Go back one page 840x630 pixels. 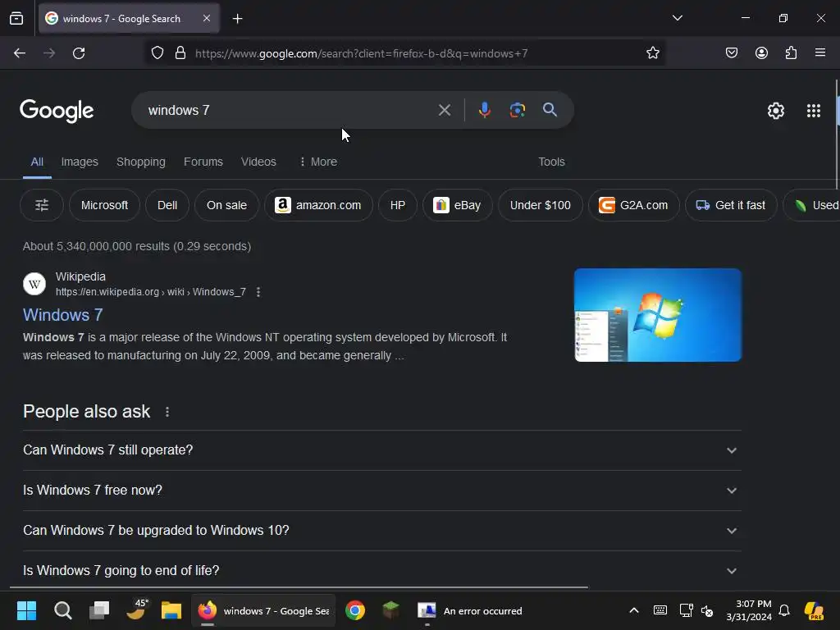(x=20, y=53)
